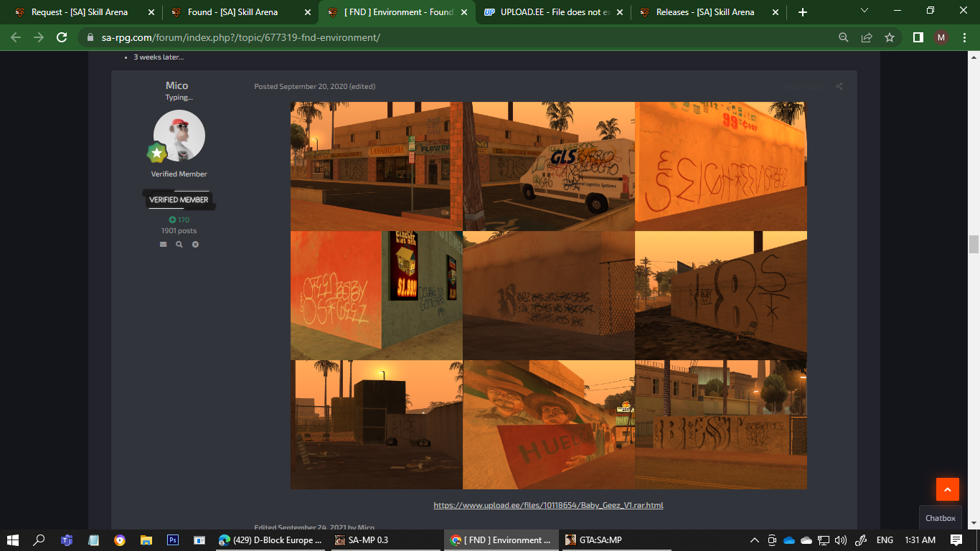Click the green star rank badge
Screen dimensions: 980x551
[x=157, y=153]
